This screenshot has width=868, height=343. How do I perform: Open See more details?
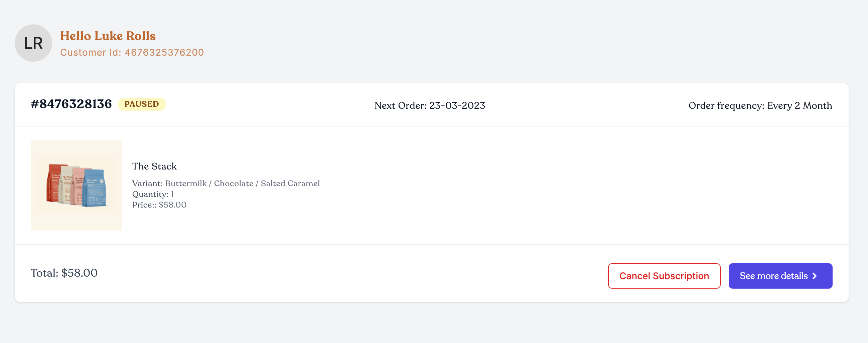coord(780,276)
